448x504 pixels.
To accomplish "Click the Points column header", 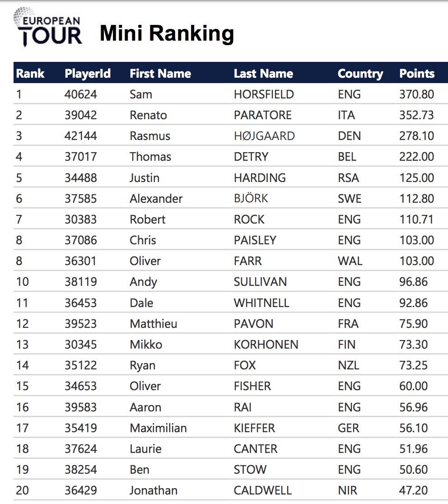I will click(417, 74).
